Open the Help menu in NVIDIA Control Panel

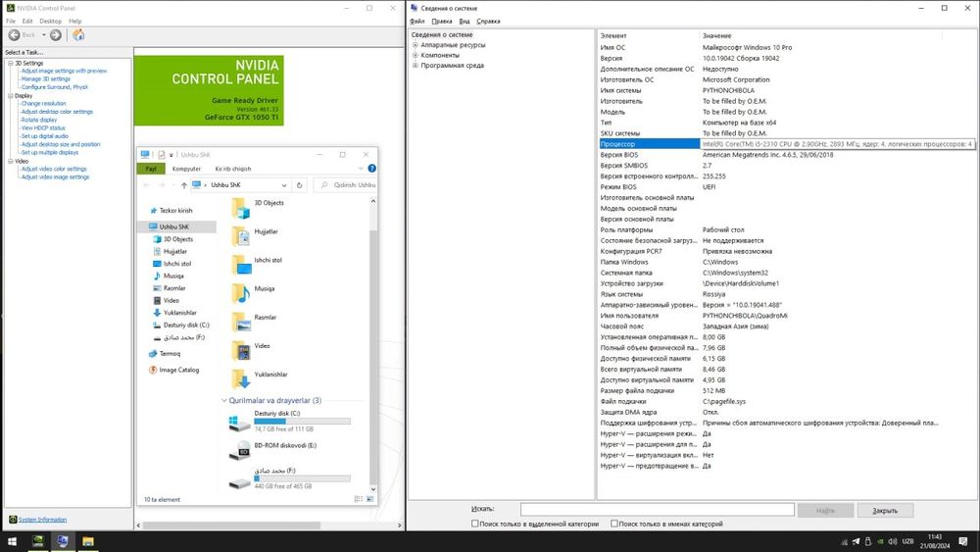[75, 22]
